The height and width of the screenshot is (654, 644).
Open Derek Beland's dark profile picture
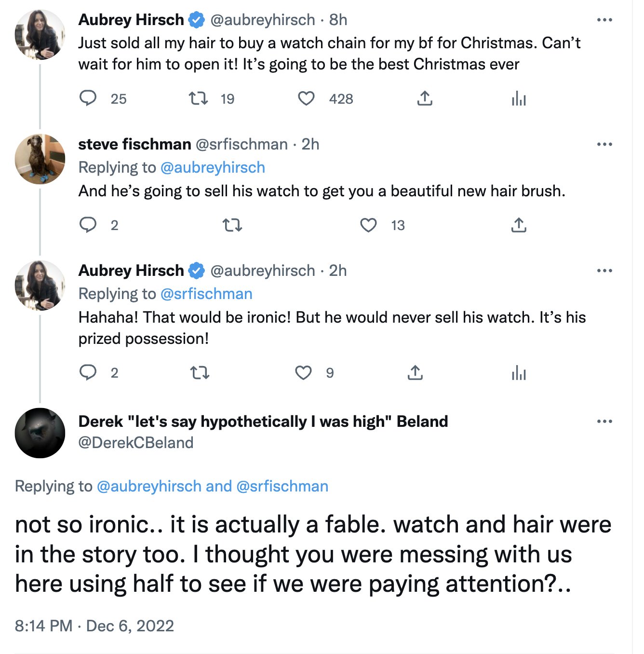click(40, 433)
